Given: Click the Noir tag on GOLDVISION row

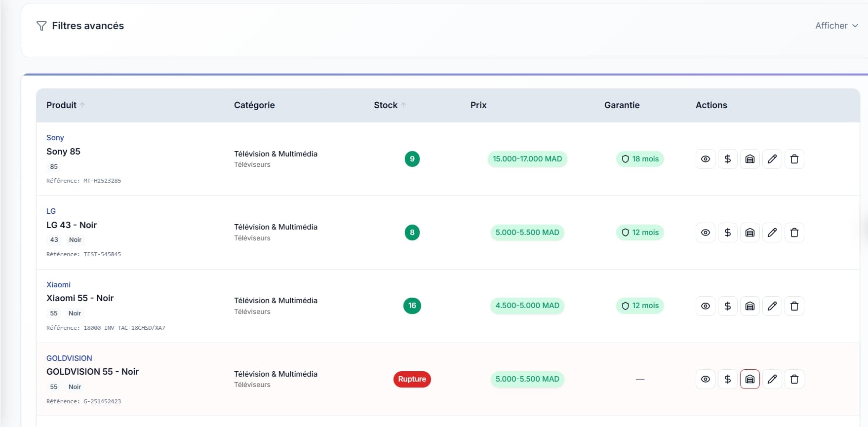Looking at the screenshot, I should click(75, 387).
